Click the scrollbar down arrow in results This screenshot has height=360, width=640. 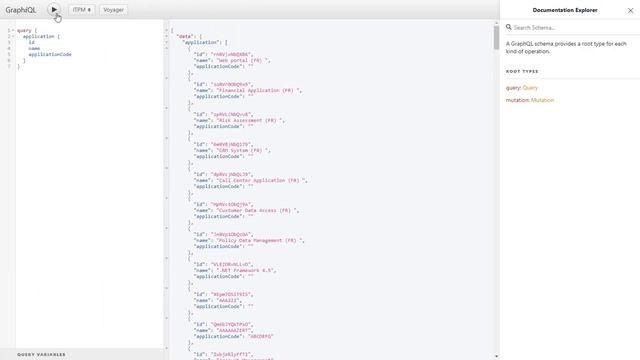click(x=496, y=356)
